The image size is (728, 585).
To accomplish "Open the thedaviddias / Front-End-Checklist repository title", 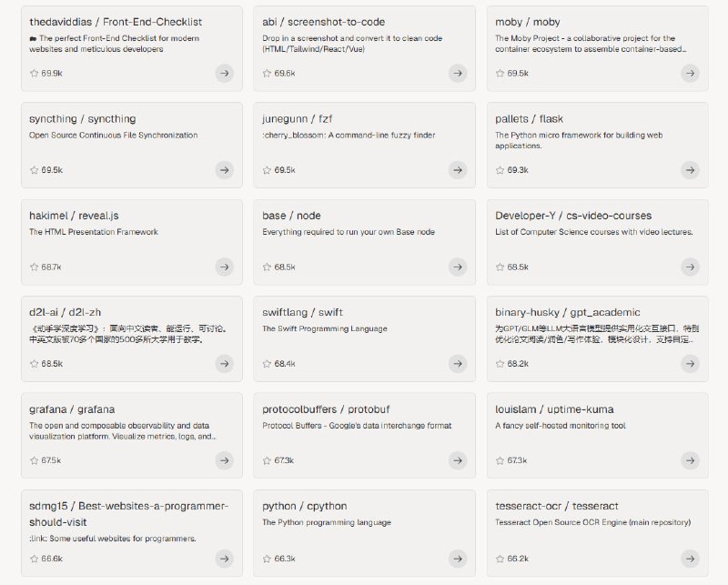I will pos(116,22).
